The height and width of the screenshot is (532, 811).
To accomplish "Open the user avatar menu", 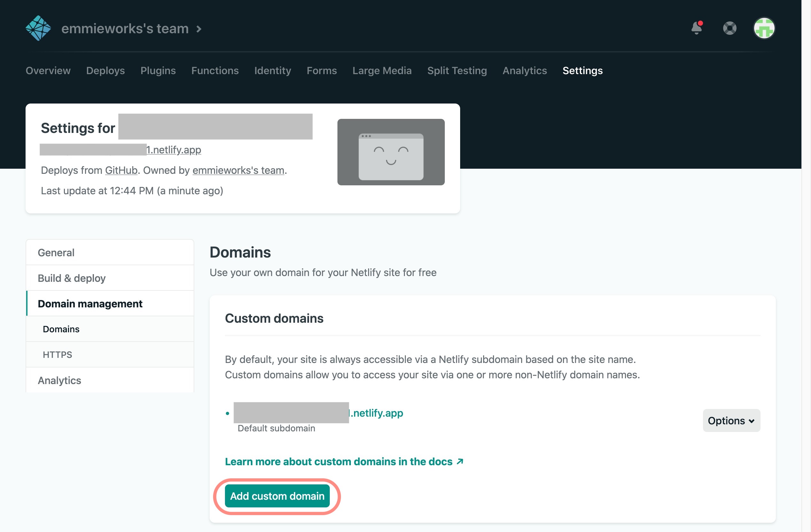I will coord(764,28).
